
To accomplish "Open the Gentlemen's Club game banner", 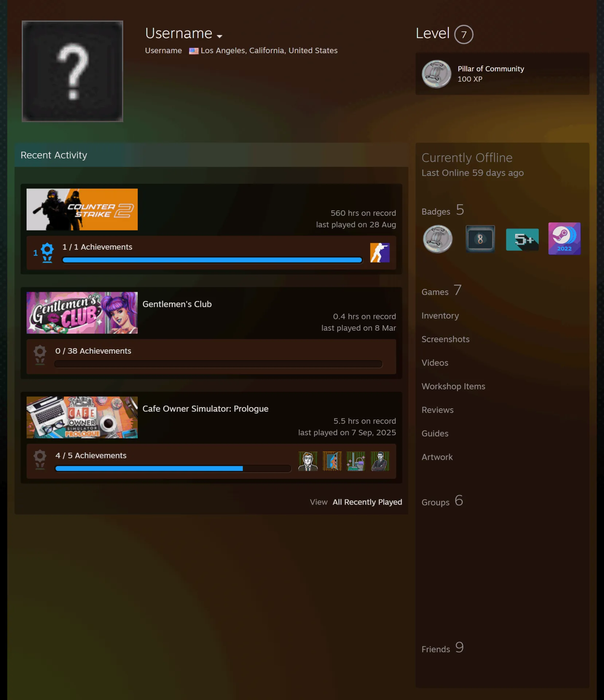I will [x=82, y=313].
